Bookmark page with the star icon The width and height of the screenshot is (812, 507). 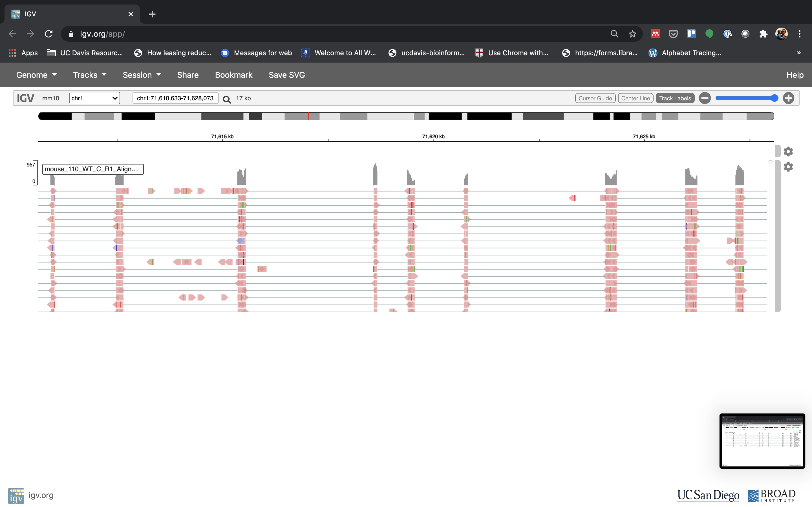pyautogui.click(x=632, y=34)
